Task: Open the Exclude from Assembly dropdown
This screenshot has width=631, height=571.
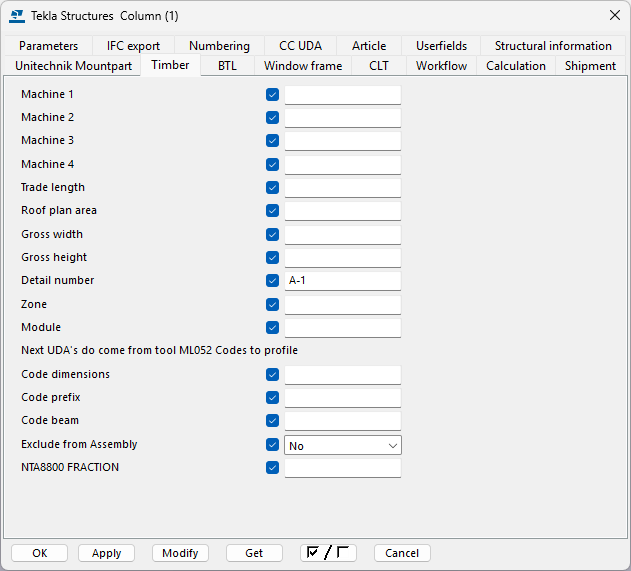Action: pos(343,445)
